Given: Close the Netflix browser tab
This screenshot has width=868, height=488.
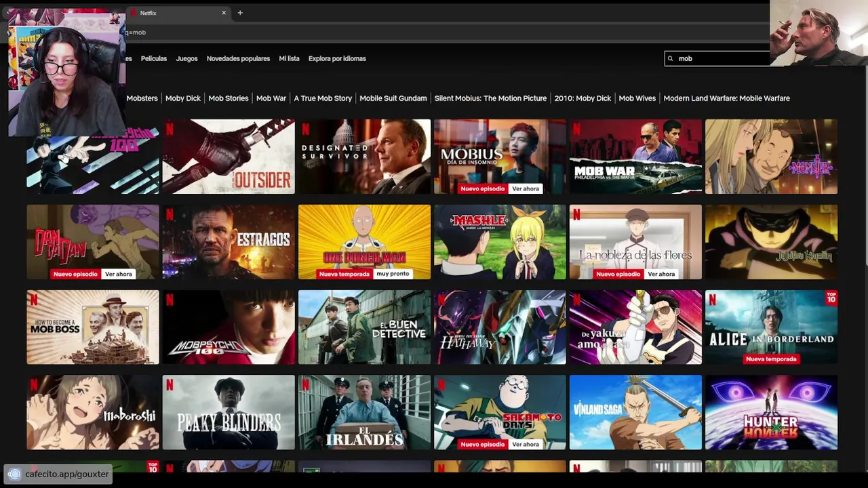Looking at the screenshot, I should (224, 13).
